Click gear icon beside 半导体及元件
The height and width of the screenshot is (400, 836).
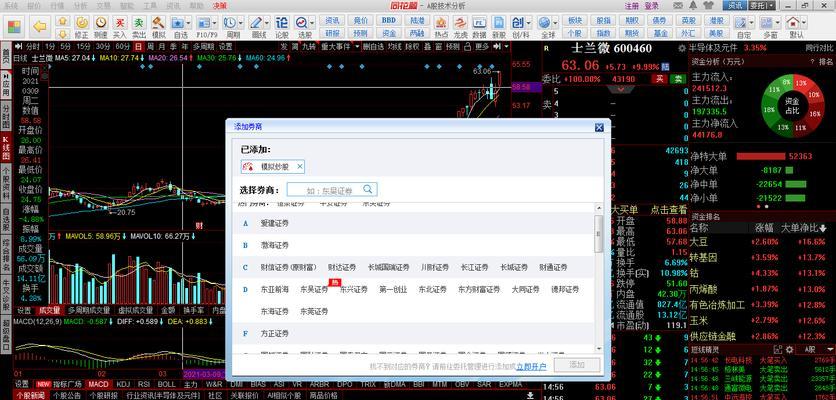point(682,48)
